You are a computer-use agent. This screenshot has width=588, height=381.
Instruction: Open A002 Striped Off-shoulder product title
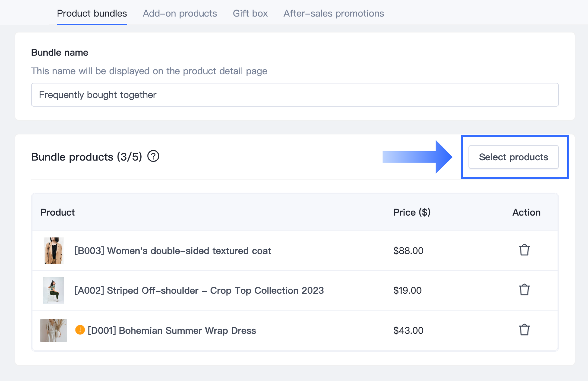coord(199,291)
